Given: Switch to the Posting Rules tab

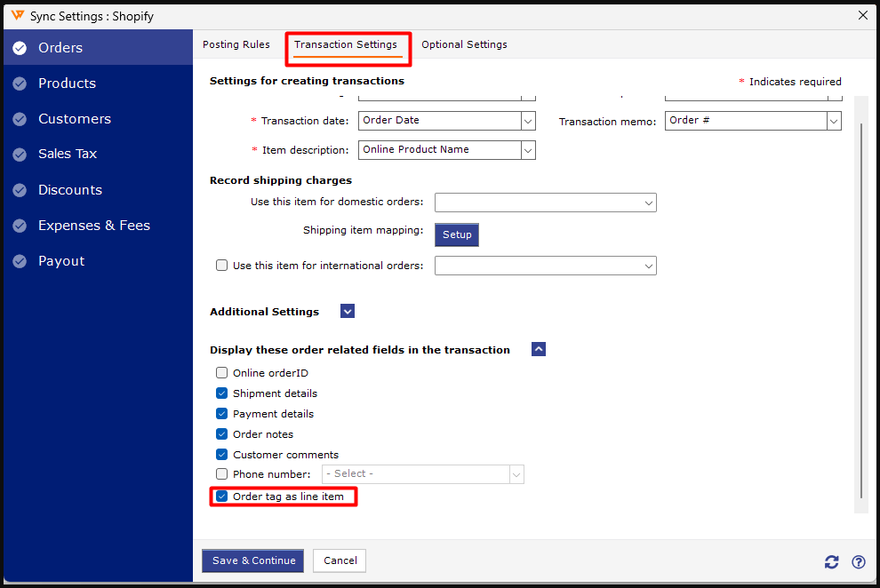Looking at the screenshot, I should [236, 44].
